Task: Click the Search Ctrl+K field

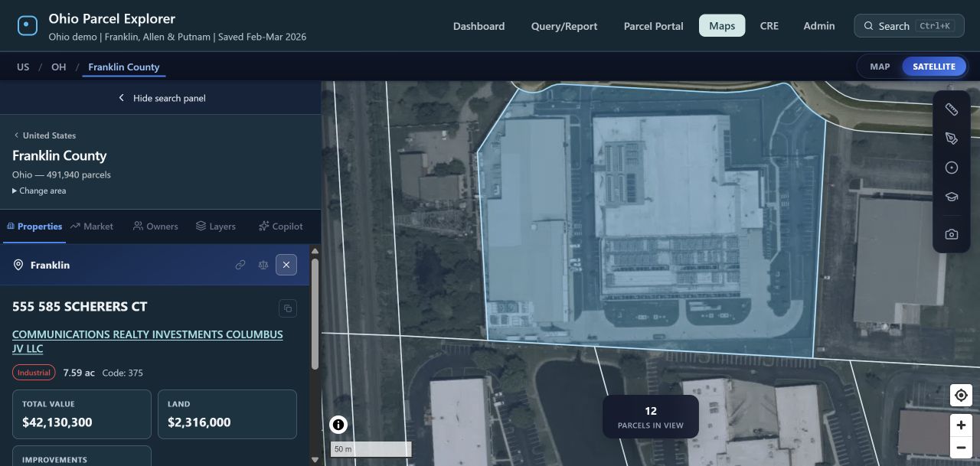Action: (909, 26)
